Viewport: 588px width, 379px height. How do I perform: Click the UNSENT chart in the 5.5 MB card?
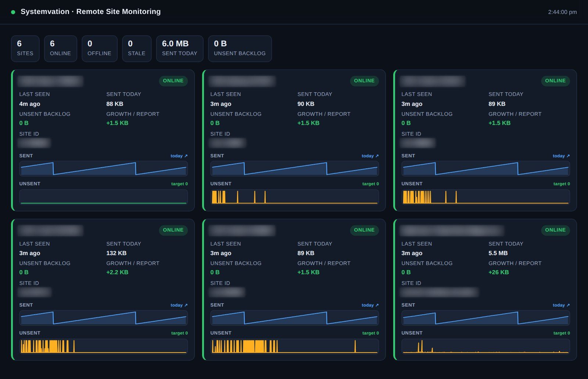485,346
